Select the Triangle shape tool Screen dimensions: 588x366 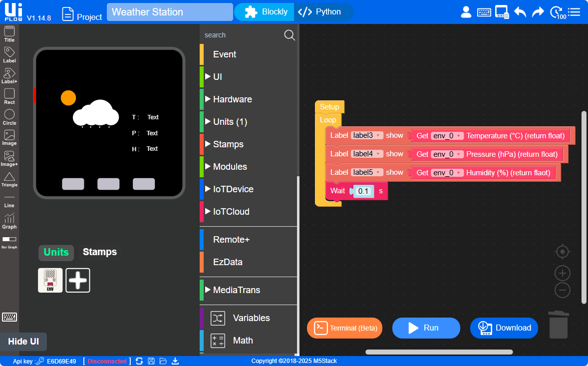(x=9, y=180)
